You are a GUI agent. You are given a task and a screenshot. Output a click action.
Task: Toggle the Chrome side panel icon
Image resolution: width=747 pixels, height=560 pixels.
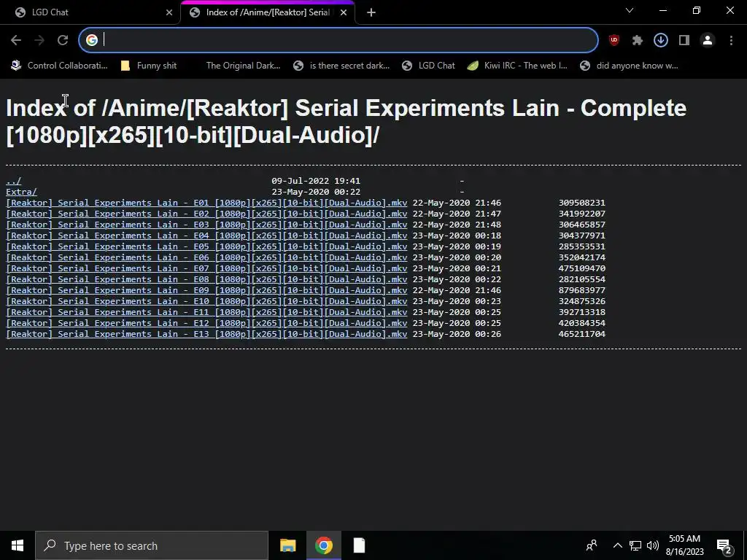(x=684, y=41)
